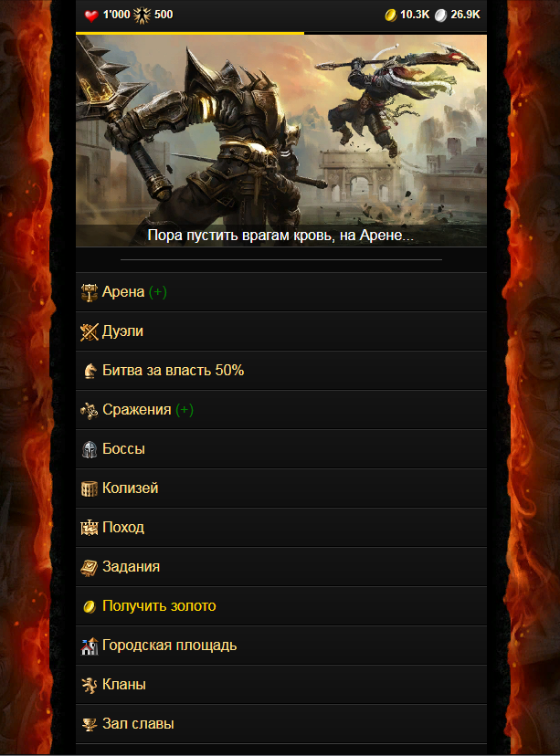Open the Битва за власть 50% entry
Screen dimensions: 560x756
pos(281,371)
